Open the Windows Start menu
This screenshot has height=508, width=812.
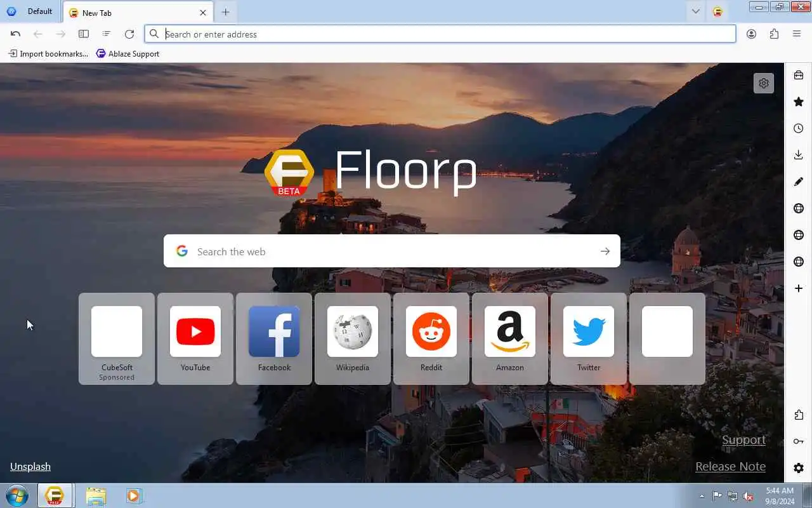[x=17, y=495]
